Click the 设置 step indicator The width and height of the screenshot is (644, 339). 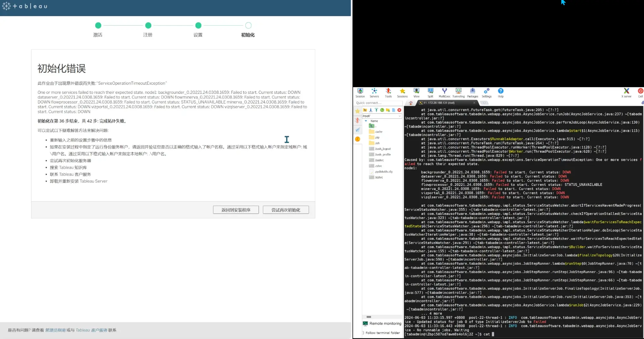[198, 25]
